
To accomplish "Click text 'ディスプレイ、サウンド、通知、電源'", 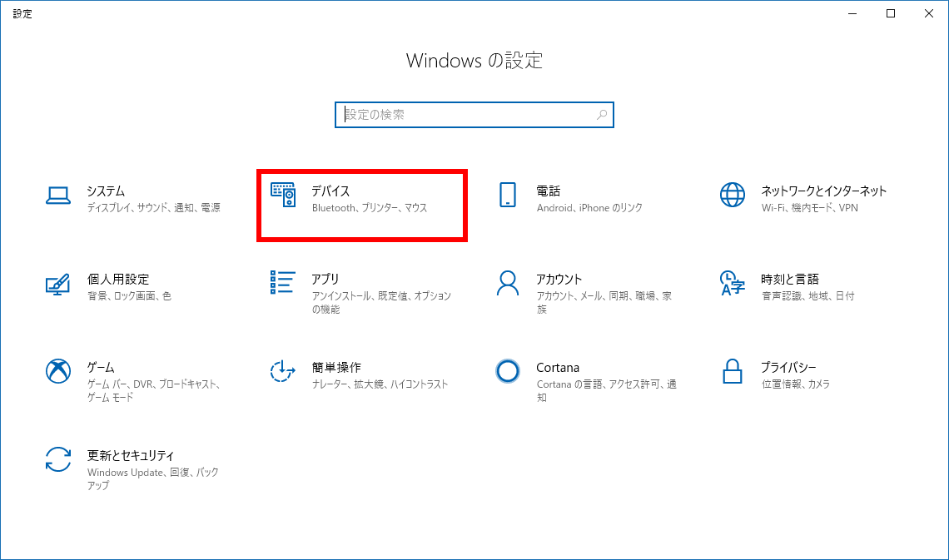I will click(154, 208).
